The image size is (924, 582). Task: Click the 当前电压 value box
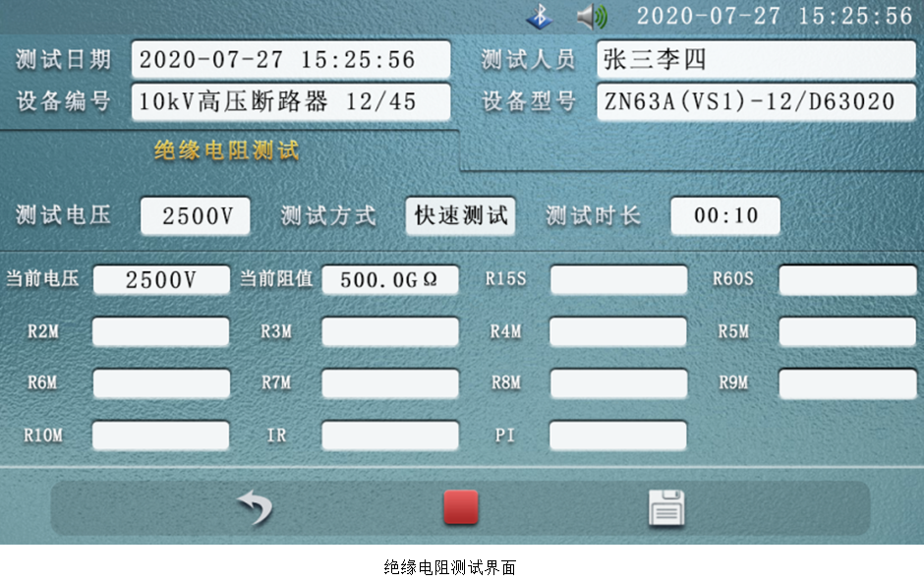click(x=161, y=279)
